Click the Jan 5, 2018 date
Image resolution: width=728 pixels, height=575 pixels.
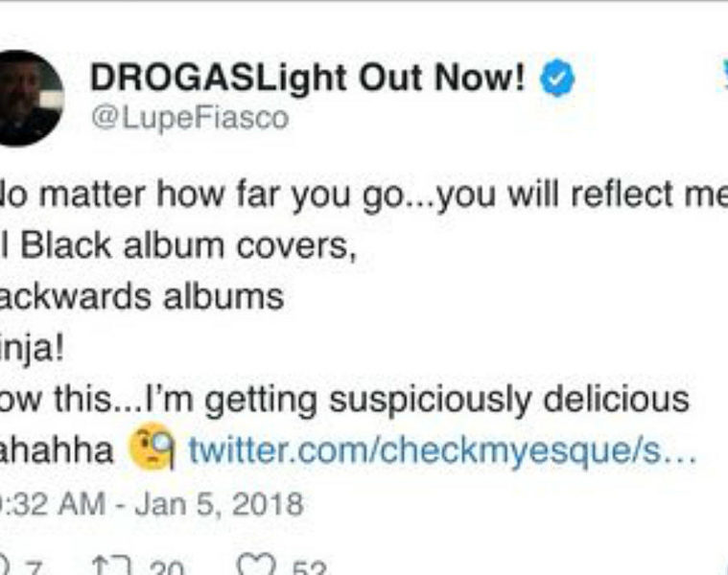(x=219, y=504)
